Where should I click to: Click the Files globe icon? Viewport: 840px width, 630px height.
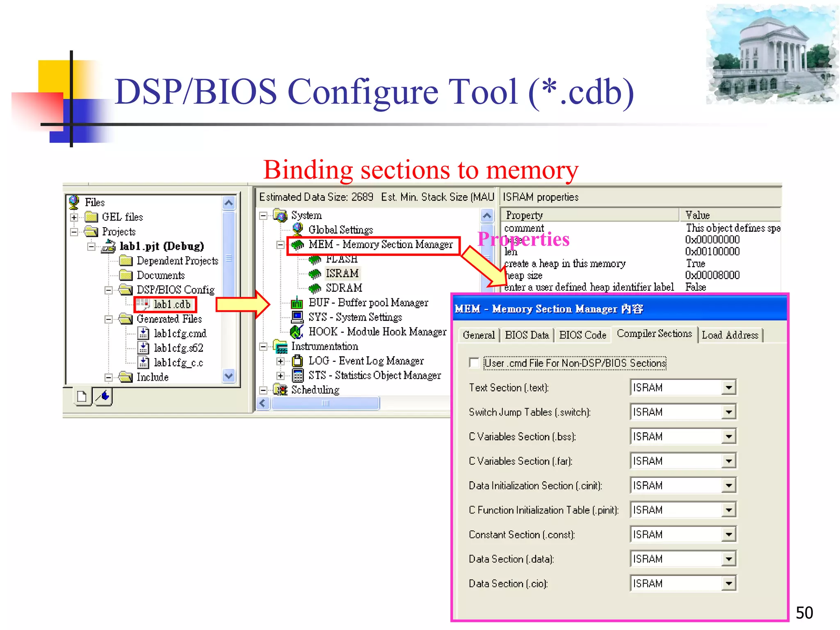pos(74,202)
